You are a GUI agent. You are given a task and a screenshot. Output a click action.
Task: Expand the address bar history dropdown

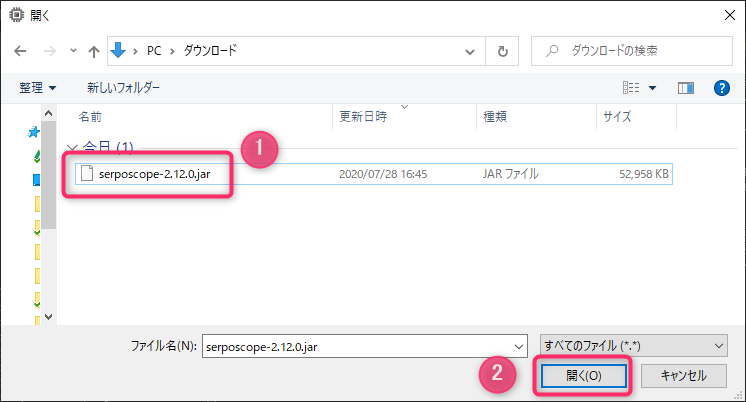pyautogui.click(x=470, y=51)
